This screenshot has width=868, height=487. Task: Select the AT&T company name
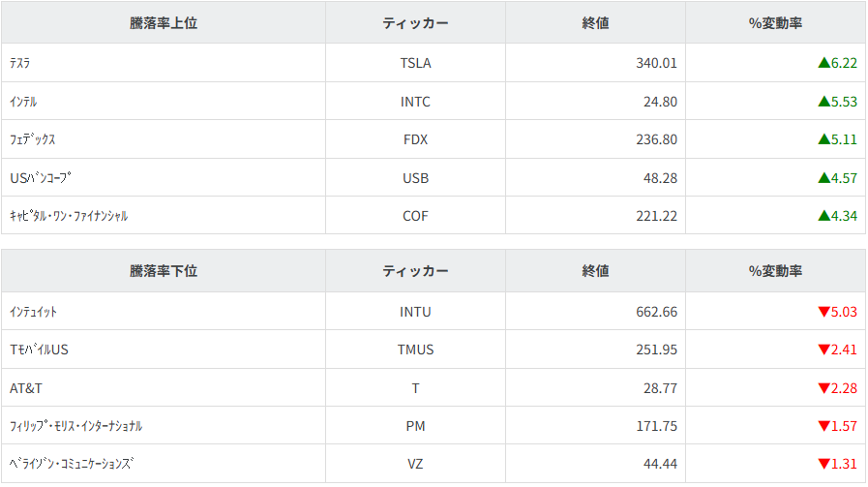tap(26, 388)
